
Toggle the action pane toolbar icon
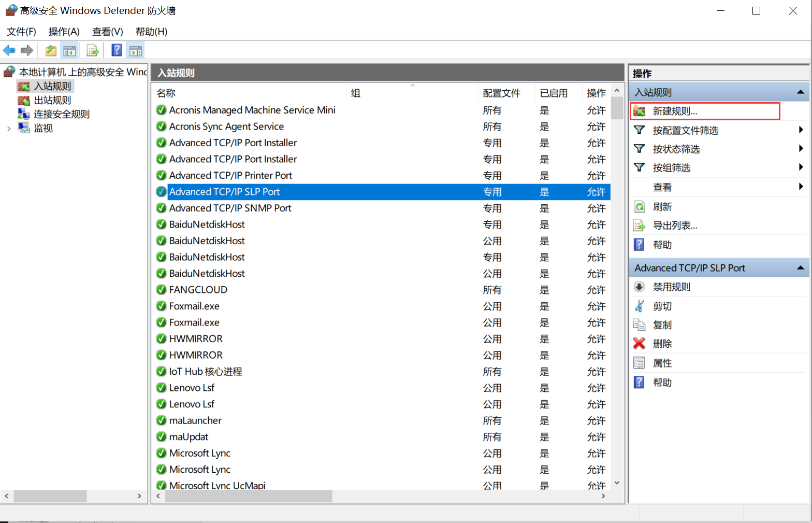(x=136, y=50)
